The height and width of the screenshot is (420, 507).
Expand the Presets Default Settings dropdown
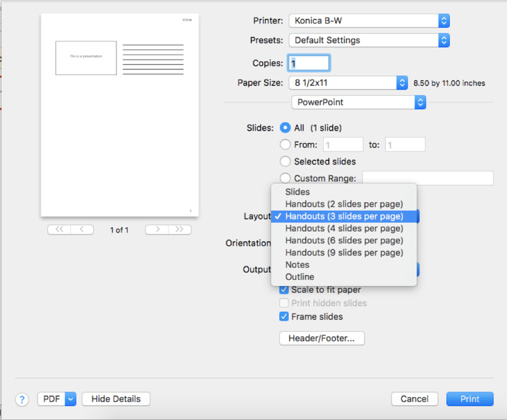(369, 40)
